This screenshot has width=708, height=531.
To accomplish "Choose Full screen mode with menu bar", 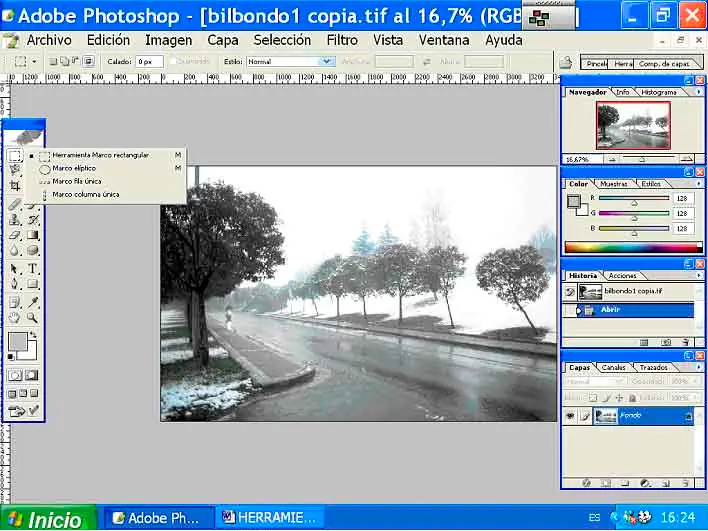I will point(23,394).
